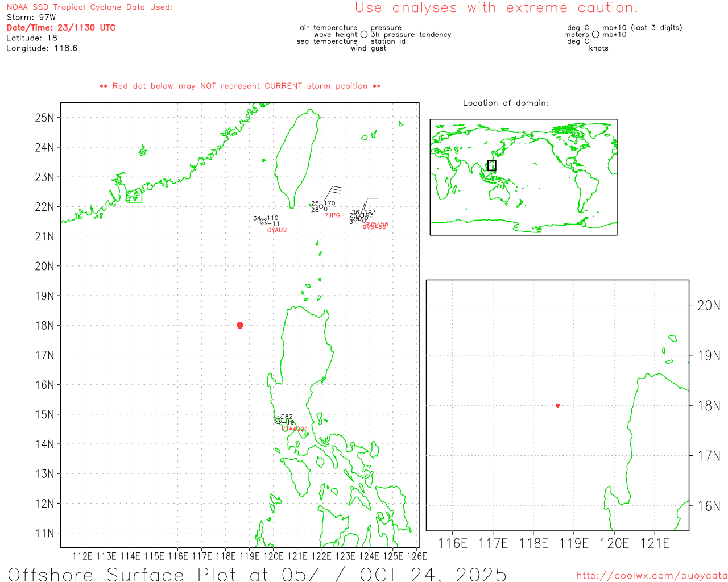Open the coolwx.com/buoydata link
The height and width of the screenshot is (582, 728).
coord(651,576)
